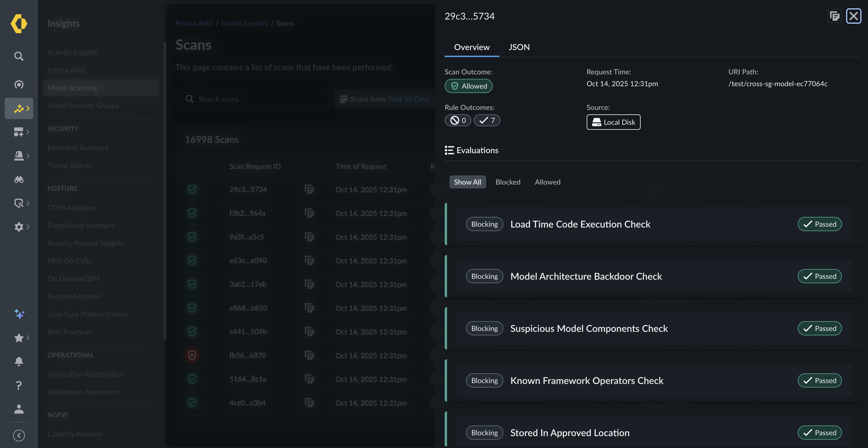Expand the Insights sidebar menu chevron
The image size is (868, 448).
(28, 108)
